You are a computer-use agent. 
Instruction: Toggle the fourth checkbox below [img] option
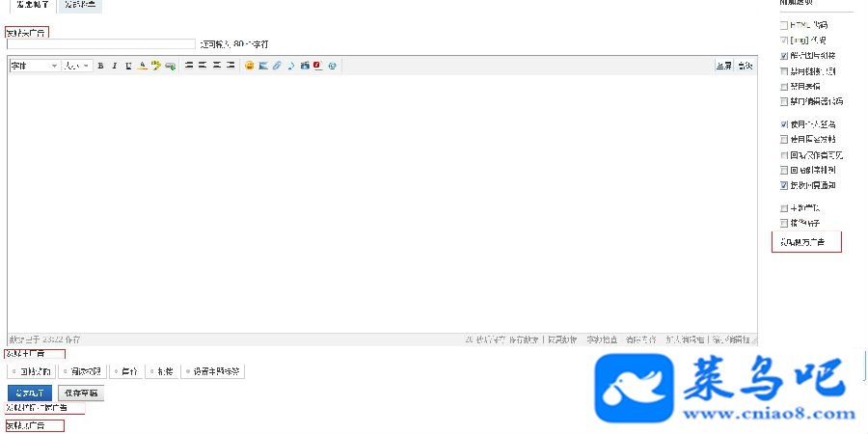783,71
